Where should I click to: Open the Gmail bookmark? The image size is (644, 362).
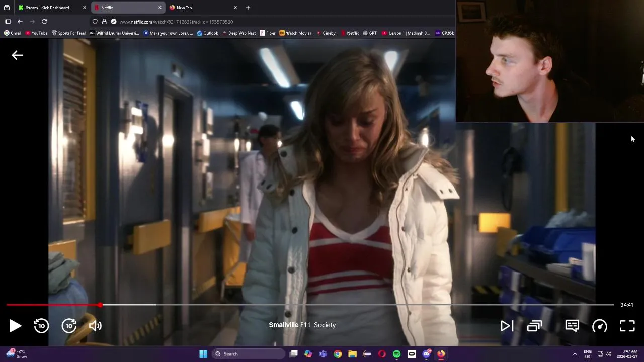click(13, 33)
